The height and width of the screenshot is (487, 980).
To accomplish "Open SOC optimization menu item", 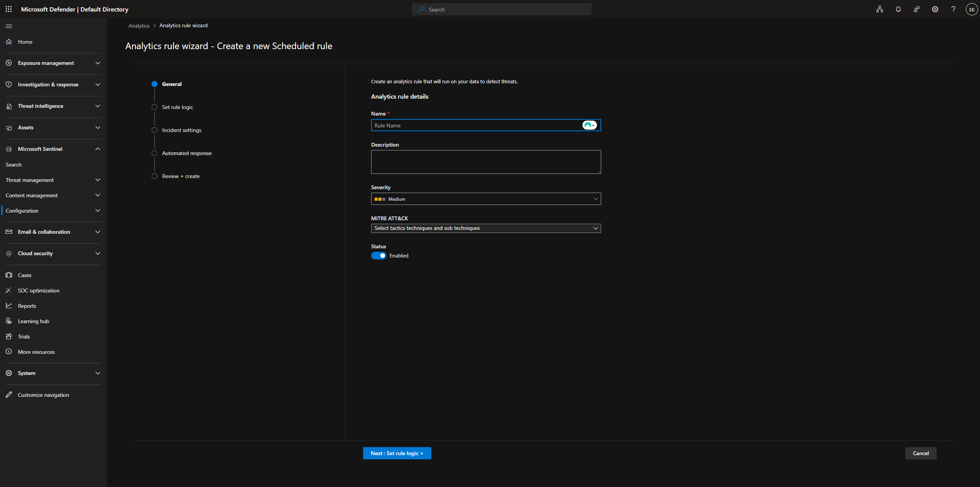I will [38, 291].
